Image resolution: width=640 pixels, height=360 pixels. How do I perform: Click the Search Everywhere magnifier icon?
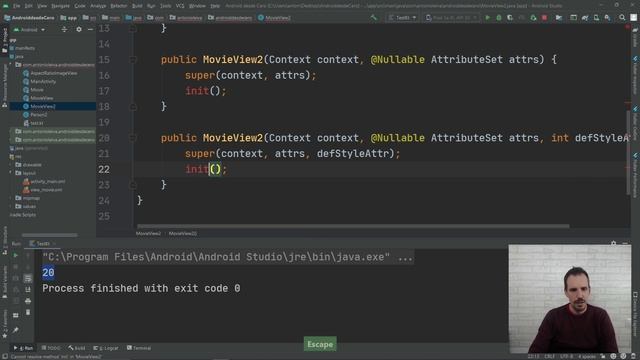[x=622, y=18]
